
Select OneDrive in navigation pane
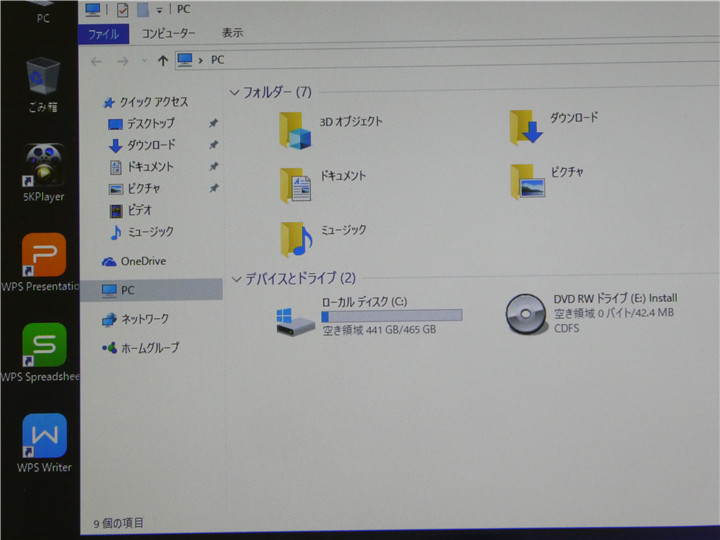click(x=134, y=261)
